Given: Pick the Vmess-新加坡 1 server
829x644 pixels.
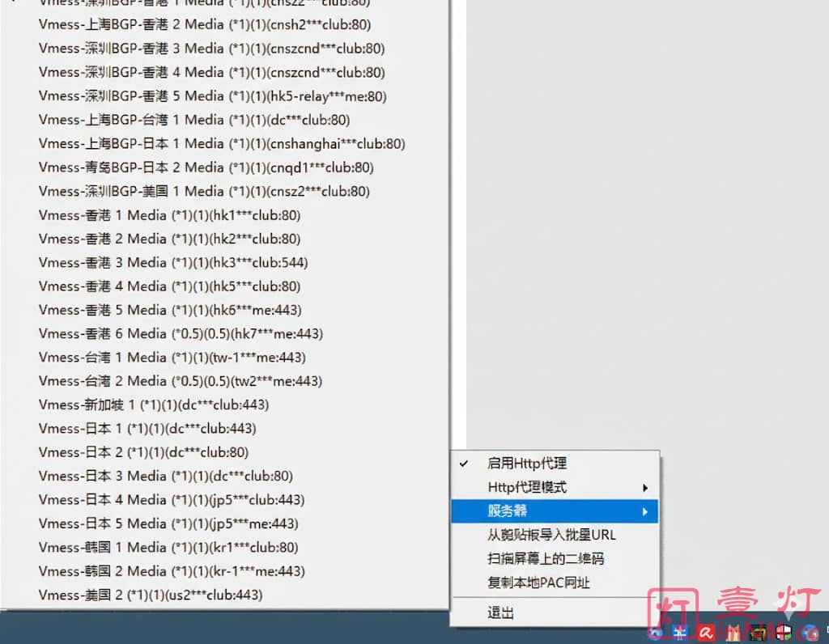Looking at the screenshot, I should pyautogui.click(x=153, y=405).
